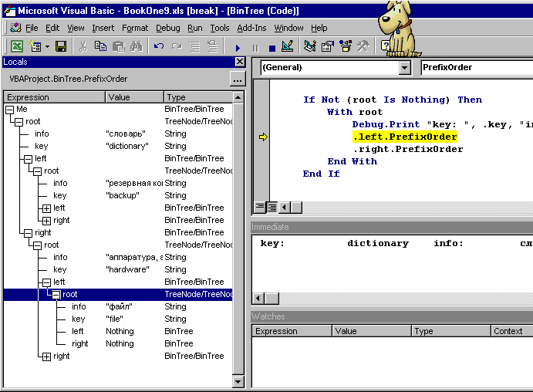Image resolution: width=533 pixels, height=392 pixels.
Task: Click the Paste clipboard icon
Action: tap(118, 46)
